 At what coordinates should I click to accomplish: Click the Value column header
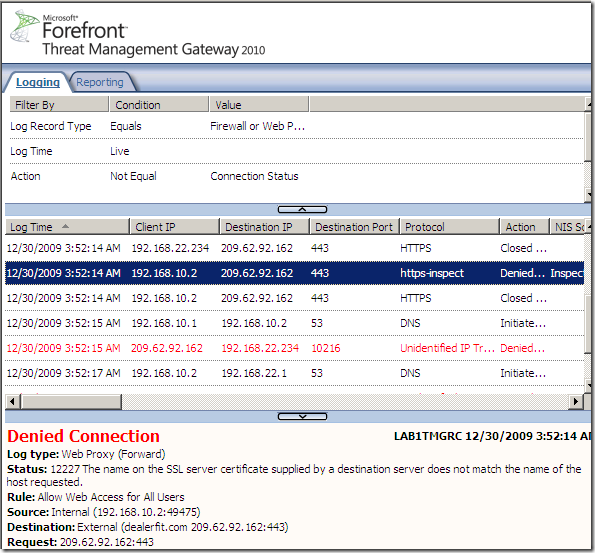pyautogui.click(x=259, y=104)
